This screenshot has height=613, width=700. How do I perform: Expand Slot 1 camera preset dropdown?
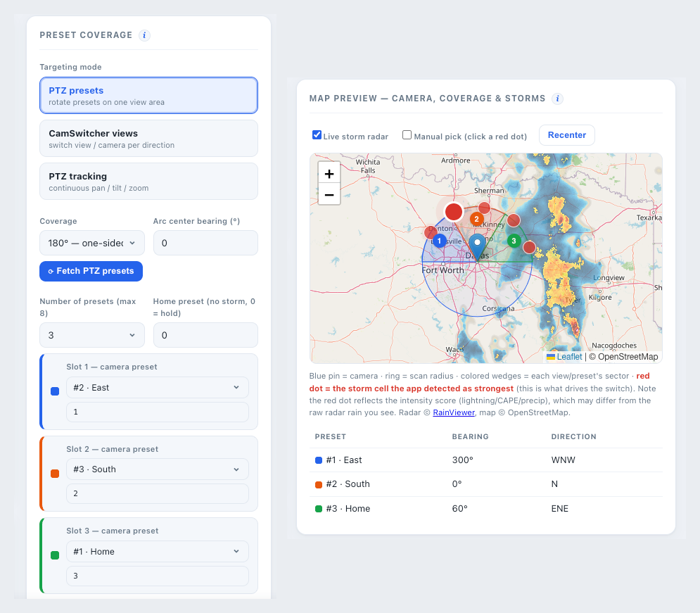tap(157, 388)
